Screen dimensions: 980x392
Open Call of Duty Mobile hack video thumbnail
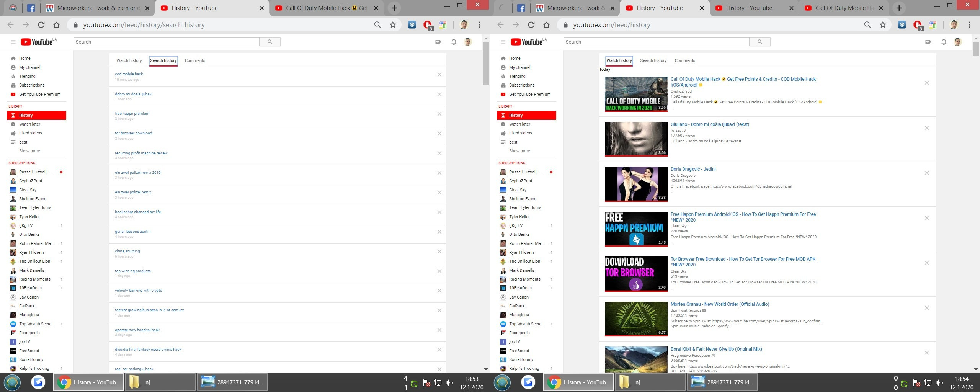636,94
